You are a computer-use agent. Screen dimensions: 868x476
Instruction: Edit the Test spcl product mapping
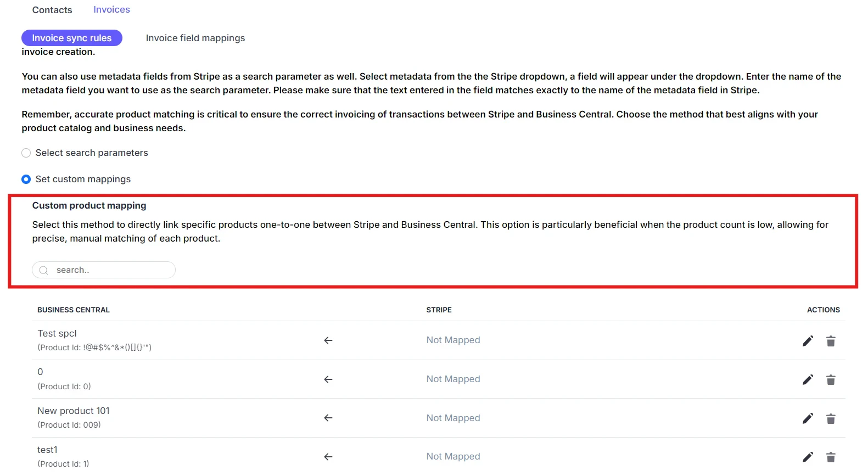808,341
